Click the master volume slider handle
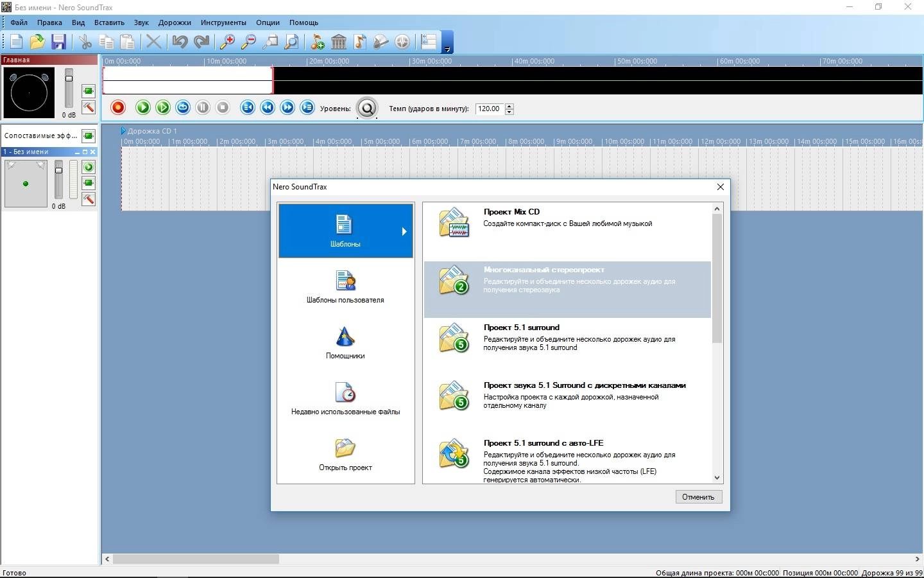This screenshot has height=578, width=924. click(x=69, y=78)
